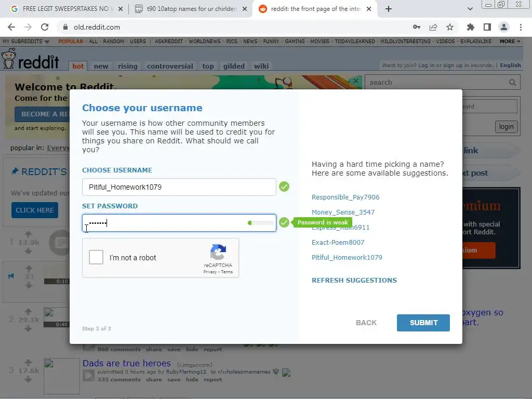Click the browser back arrow
The height and width of the screenshot is (399, 532).
pos(11,27)
